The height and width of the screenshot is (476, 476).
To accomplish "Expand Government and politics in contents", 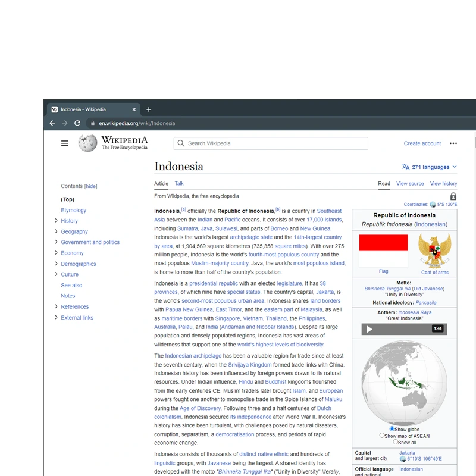I will (56, 242).
